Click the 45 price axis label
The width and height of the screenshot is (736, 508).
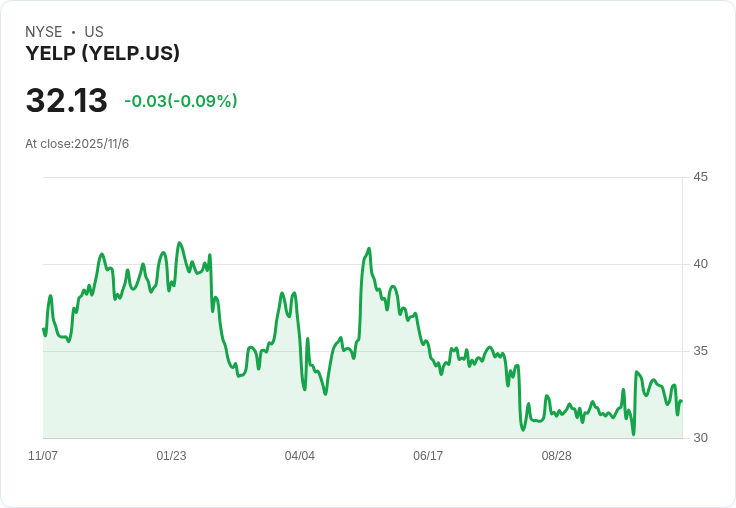[x=700, y=177]
